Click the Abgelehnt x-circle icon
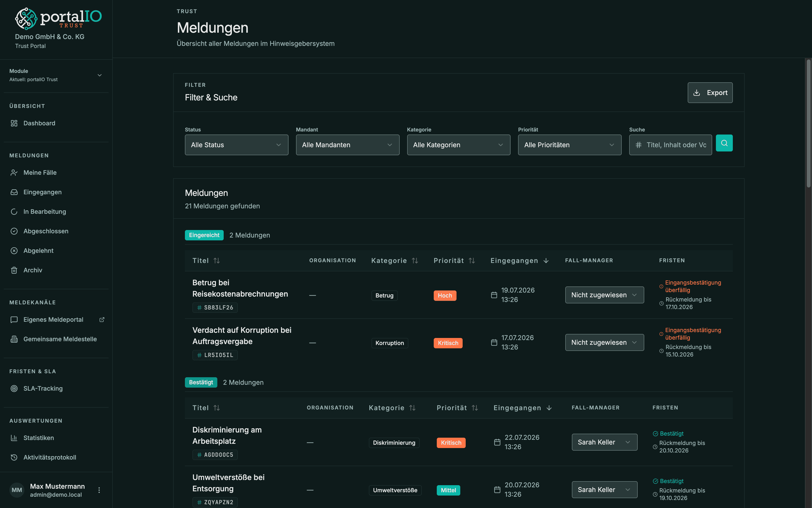Image resolution: width=812 pixels, height=508 pixels. pyautogui.click(x=14, y=251)
